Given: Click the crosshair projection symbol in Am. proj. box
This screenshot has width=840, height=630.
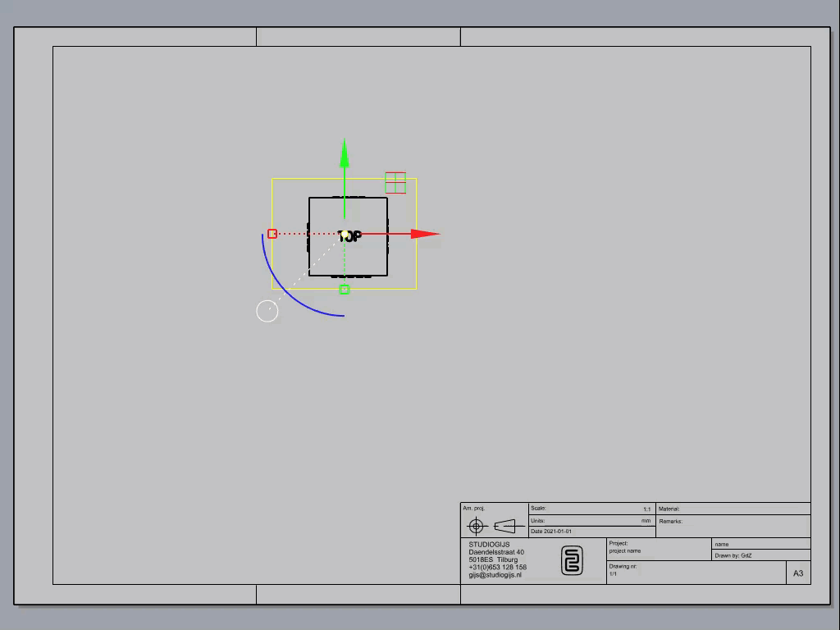Looking at the screenshot, I should 477,526.
